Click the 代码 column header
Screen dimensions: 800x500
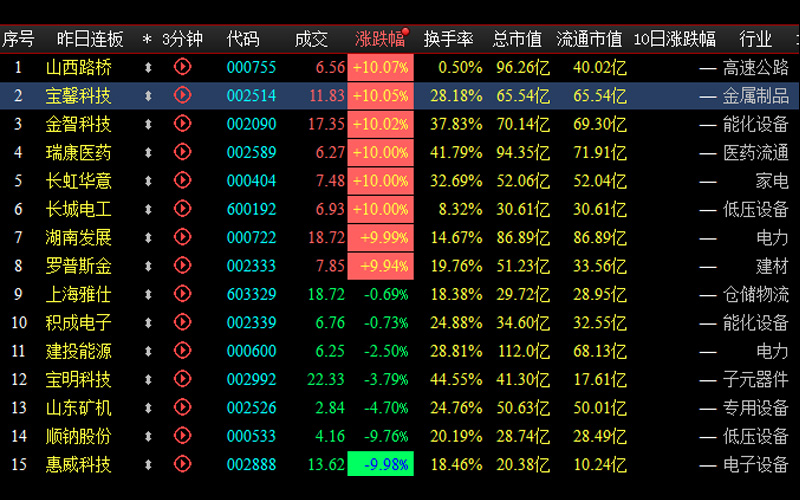tap(243, 39)
